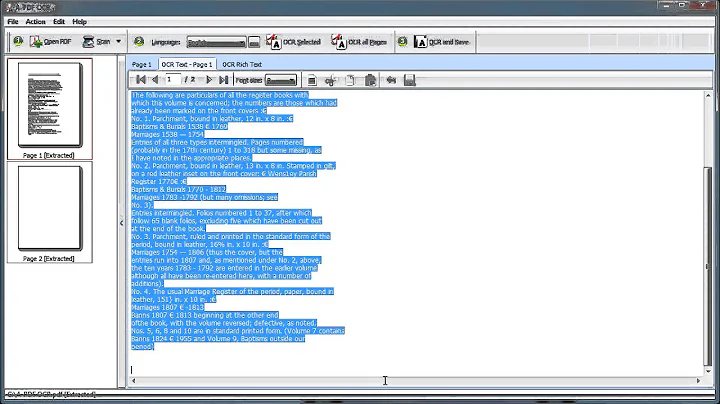Click the line starting 'Nos. 5, 6, 8 and 10'
The height and width of the screenshot is (404, 720).
point(238,331)
